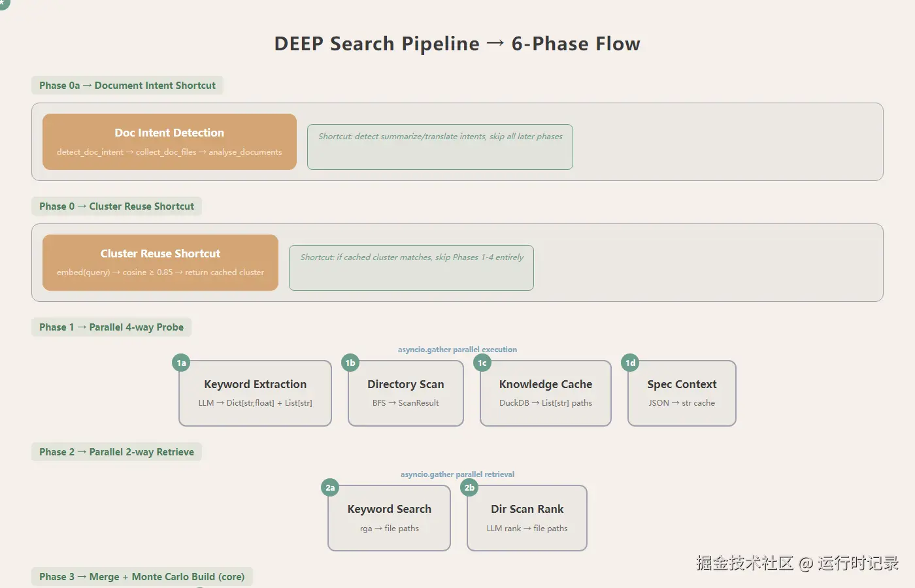Viewport: 915px width, 588px height.
Task: Click the Phase 0a Document Intent Shortcut label
Action: click(127, 86)
